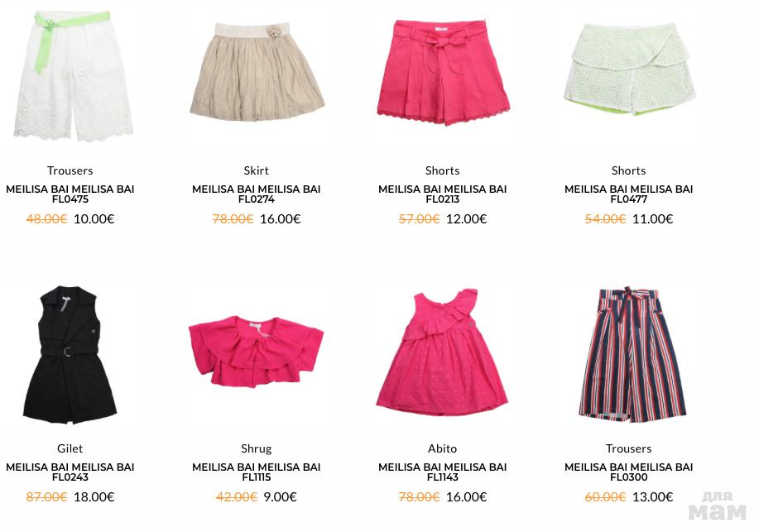Select the Shrug category label
The image size is (759, 532).
tap(256, 448)
